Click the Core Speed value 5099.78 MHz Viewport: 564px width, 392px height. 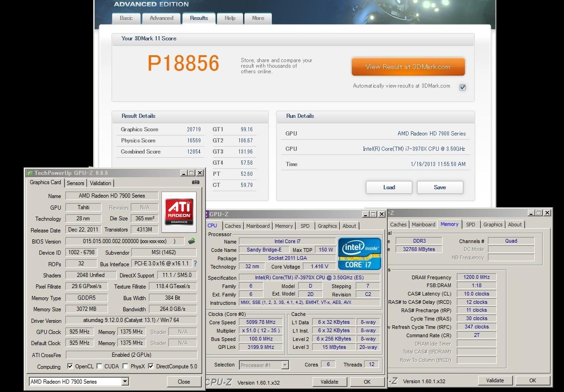pos(262,322)
